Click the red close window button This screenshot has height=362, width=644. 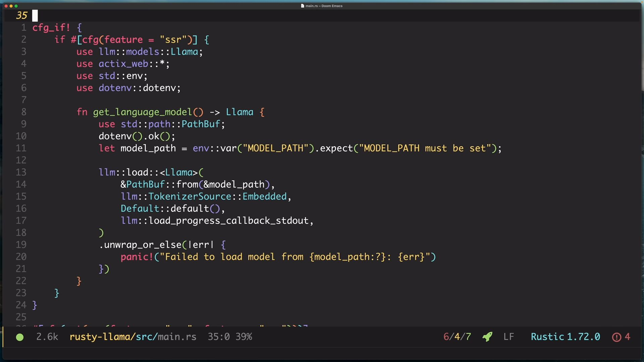click(x=6, y=6)
